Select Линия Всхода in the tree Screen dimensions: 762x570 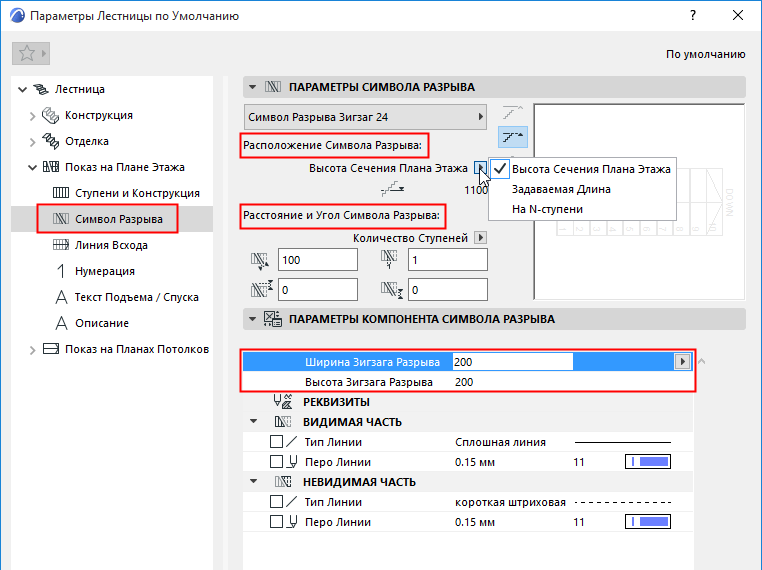click(x=111, y=245)
